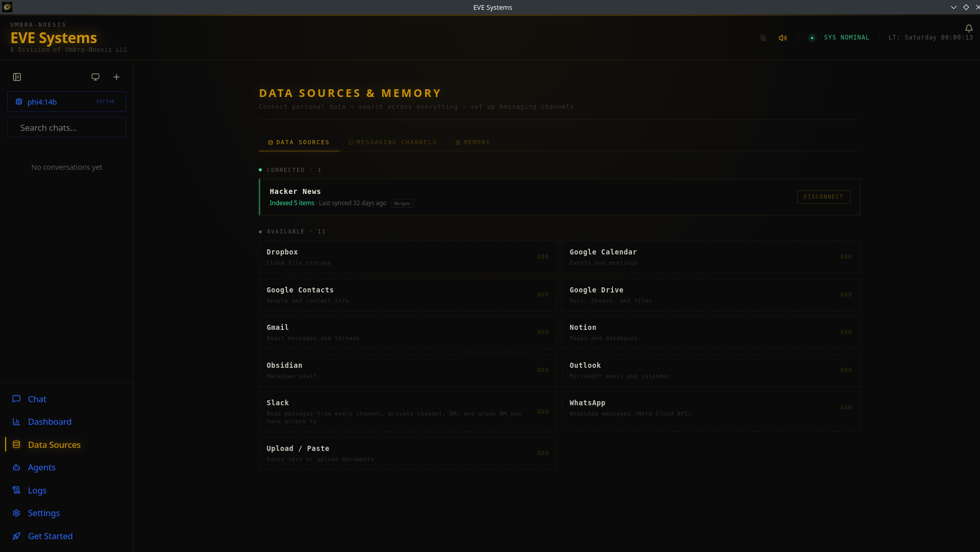Click the Data Sources database icon
Screen dimensions: 980x552
pyautogui.click(x=16, y=444)
